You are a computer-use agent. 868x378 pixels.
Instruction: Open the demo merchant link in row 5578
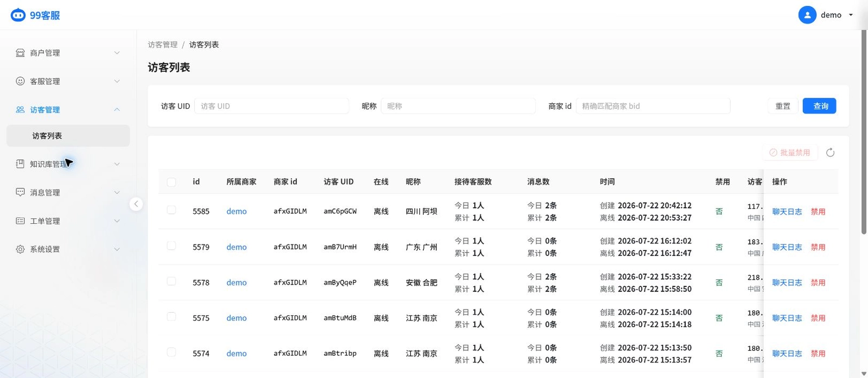point(237,282)
